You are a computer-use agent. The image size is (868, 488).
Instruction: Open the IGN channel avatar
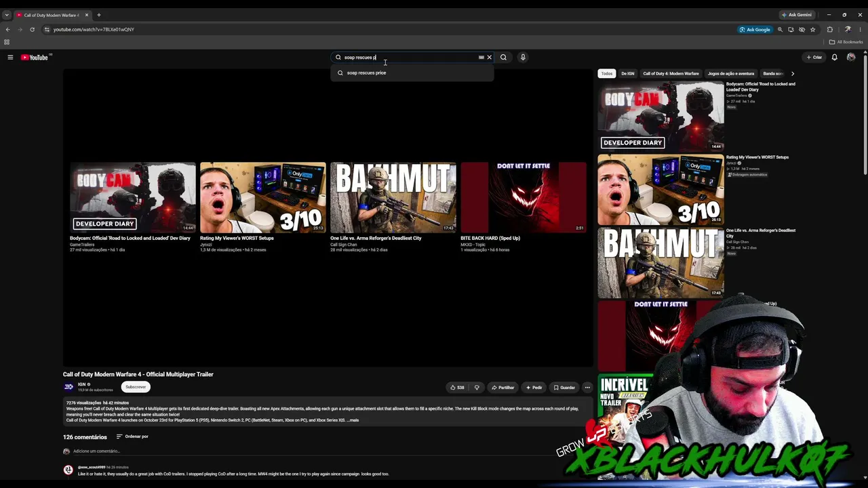coord(68,387)
